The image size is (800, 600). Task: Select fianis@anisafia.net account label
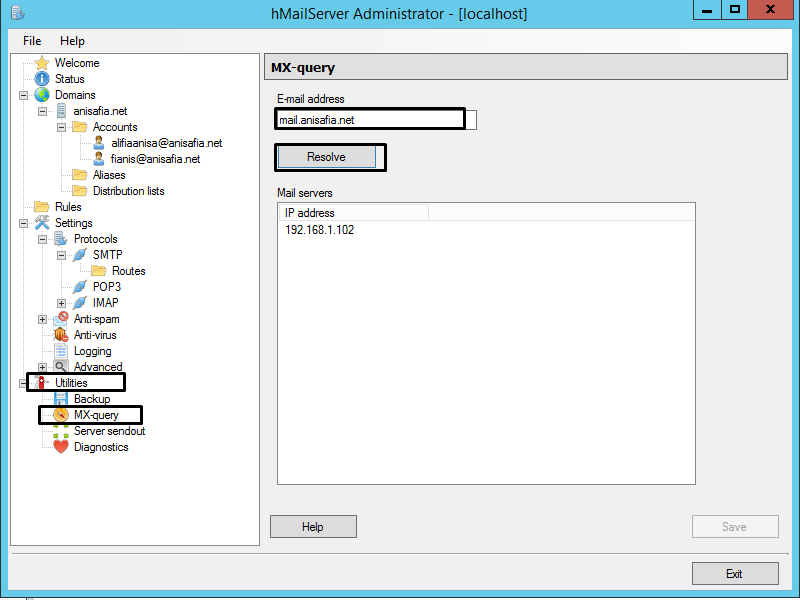[155, 159]
